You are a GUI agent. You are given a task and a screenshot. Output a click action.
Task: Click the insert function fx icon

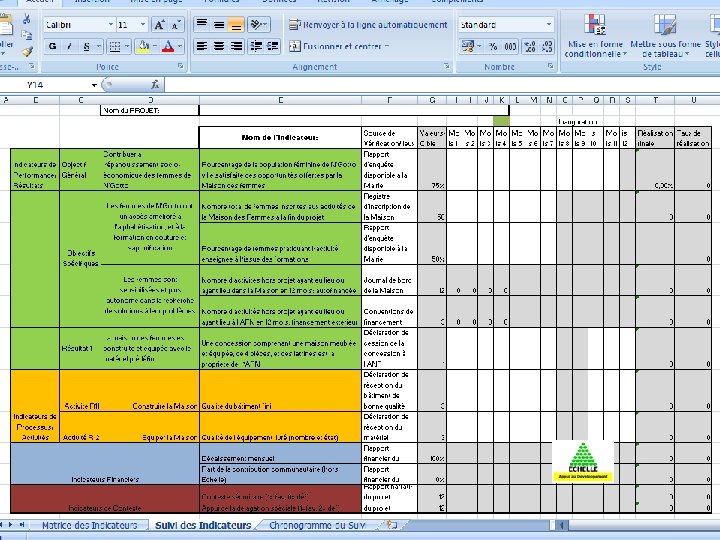coord(155,84)
